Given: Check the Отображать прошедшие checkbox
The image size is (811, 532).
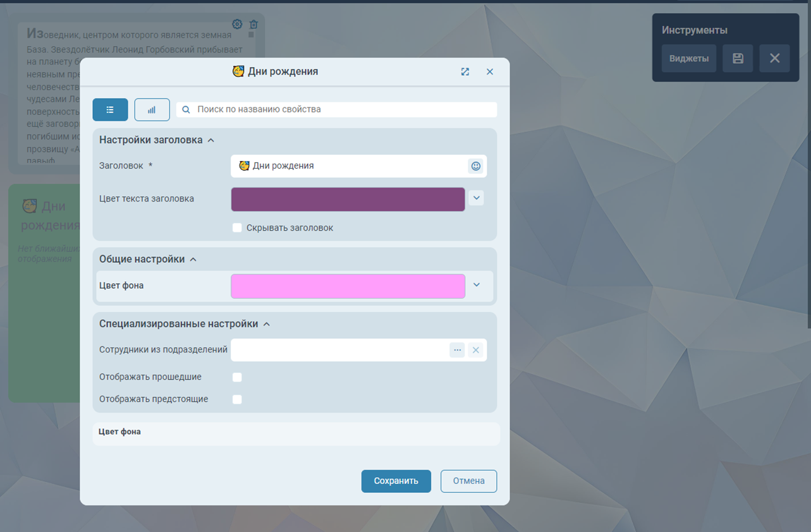Looking at the screenshot, I should [x=237, y=377].
